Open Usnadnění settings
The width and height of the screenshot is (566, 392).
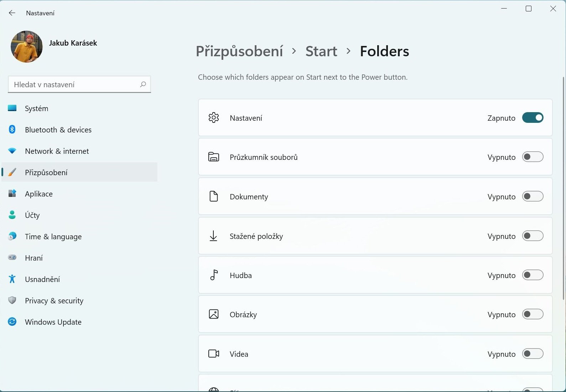(79, 279)
